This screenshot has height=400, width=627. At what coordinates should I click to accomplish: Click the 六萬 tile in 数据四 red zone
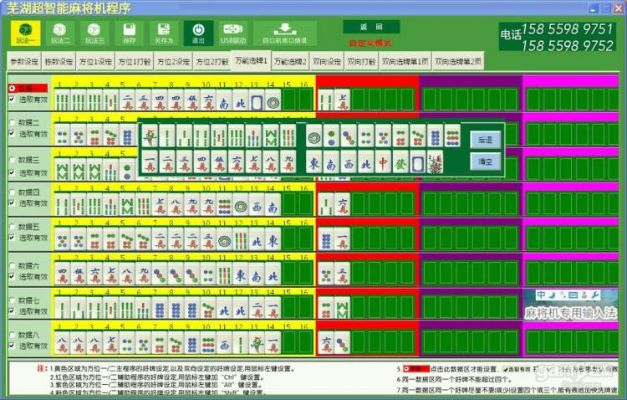click(342, 204)
